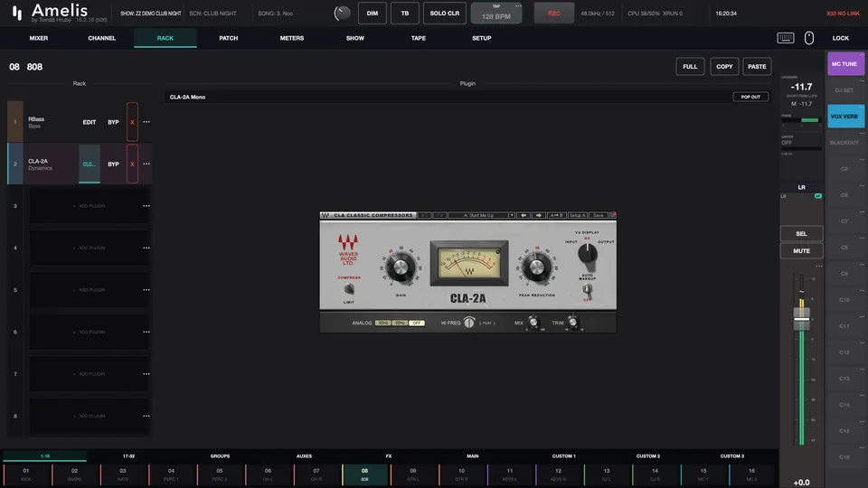Select the 17-32 channel bank

tap(128, 455)
